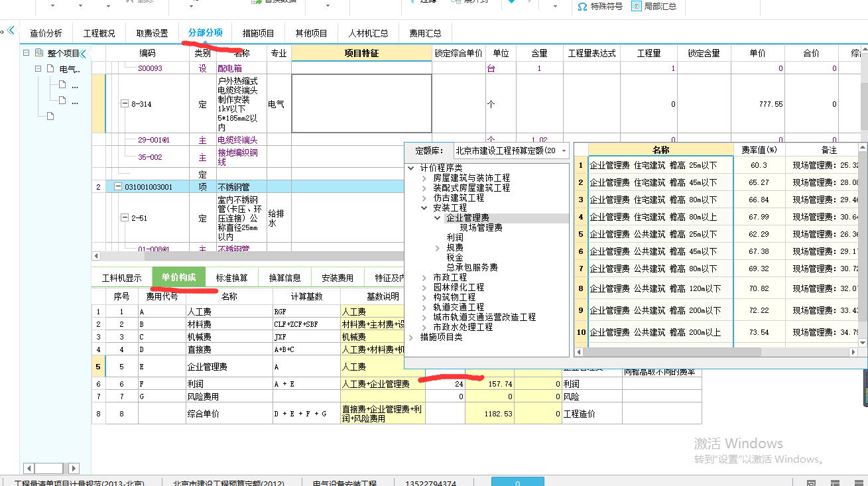Open the 工料机显示 bottom tab
The width and height of the screenshot is (868, 486).
(x=121, y=278)
